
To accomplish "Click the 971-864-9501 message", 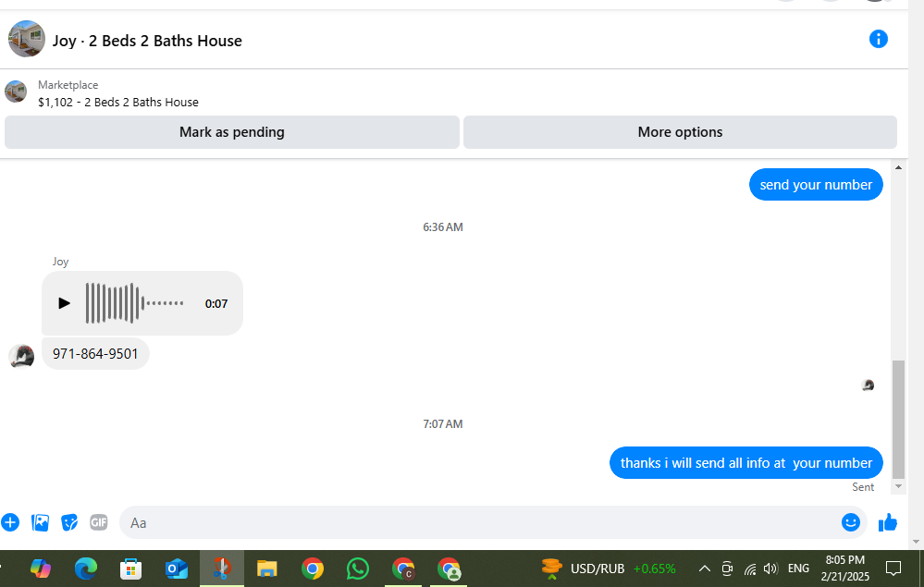I will pos(95,354).
